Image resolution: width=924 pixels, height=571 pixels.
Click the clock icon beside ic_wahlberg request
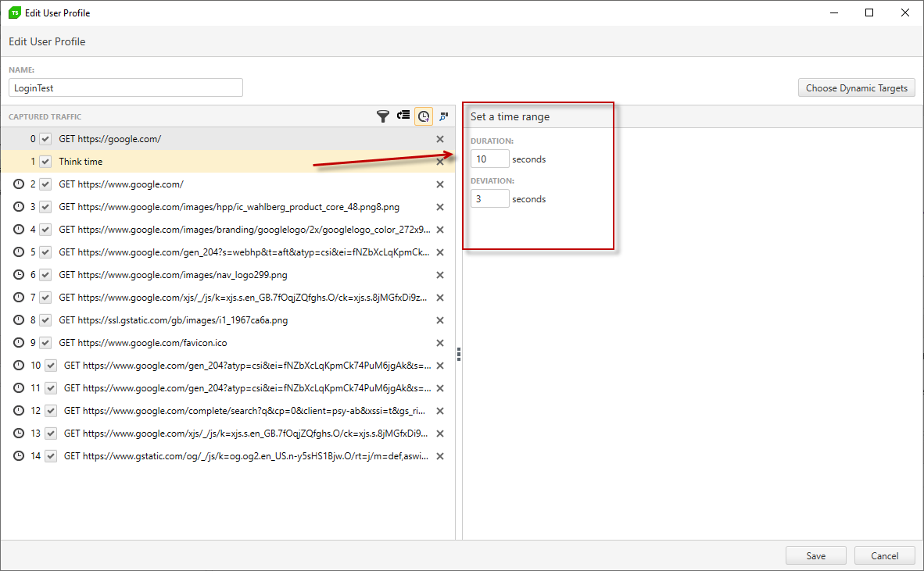tap(19, 207)
